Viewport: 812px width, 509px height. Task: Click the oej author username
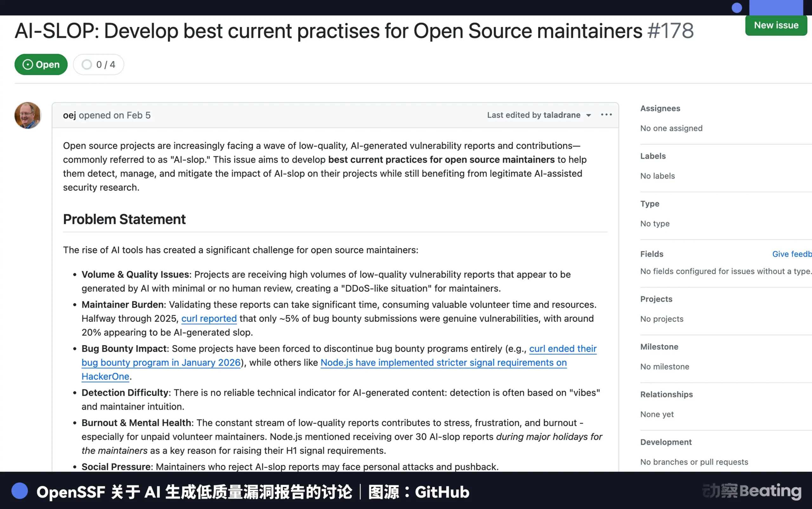click(x=69, y=115)
